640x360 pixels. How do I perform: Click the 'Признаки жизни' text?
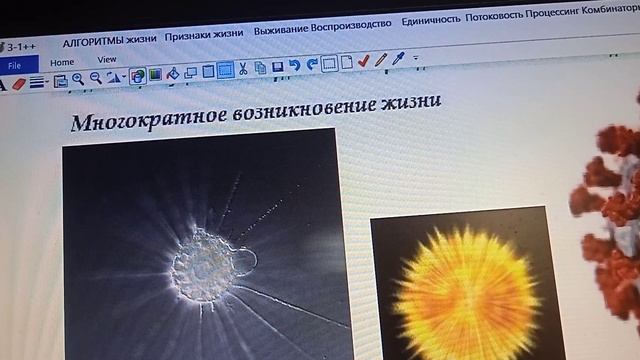[x=204, y=35]
